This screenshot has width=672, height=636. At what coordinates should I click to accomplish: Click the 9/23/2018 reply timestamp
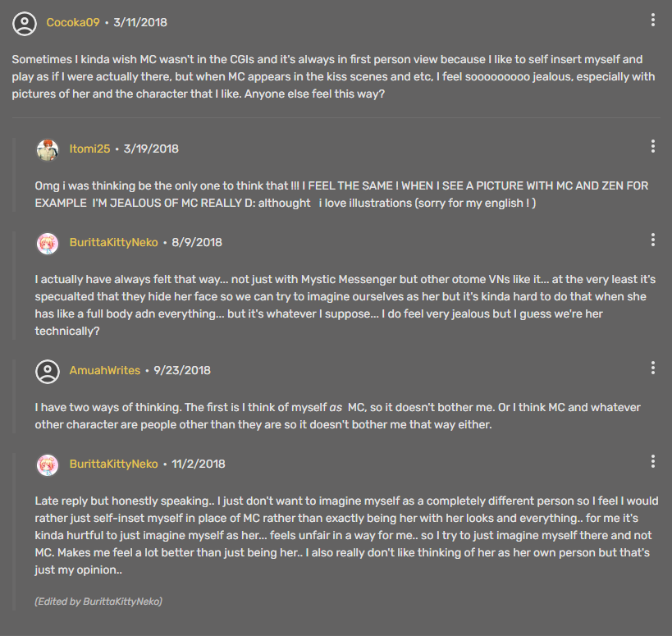[181, 371]
